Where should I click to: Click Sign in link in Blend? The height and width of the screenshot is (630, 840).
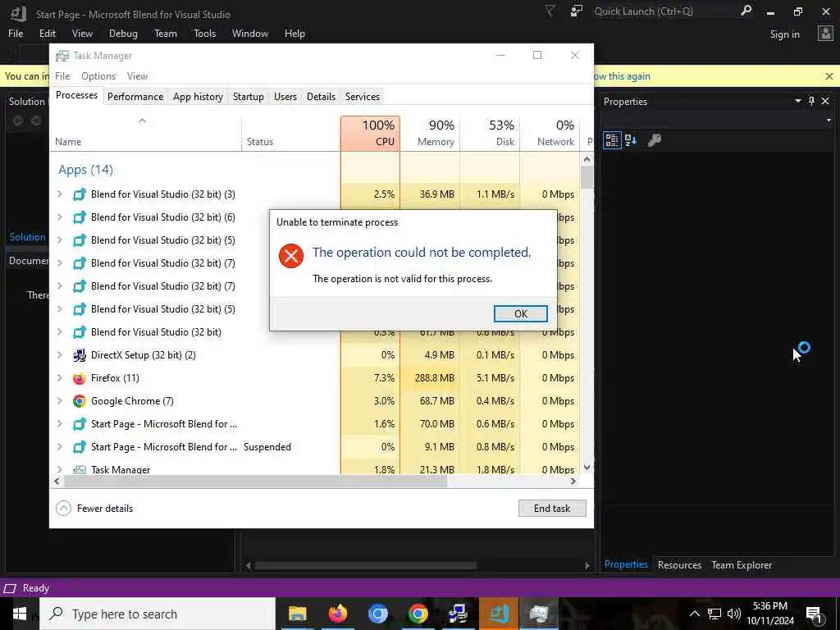tap(784, 34)
